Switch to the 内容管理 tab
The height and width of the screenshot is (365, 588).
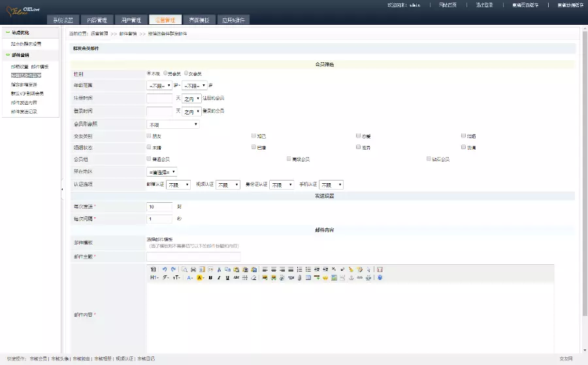click(97, 20)
